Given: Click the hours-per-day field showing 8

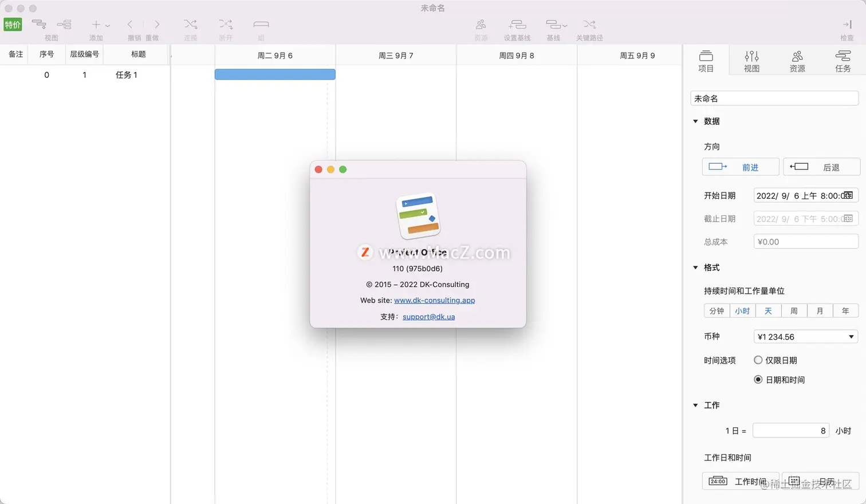Looking at the screenshot, I should pyautogui.click(x=791, y=431).
